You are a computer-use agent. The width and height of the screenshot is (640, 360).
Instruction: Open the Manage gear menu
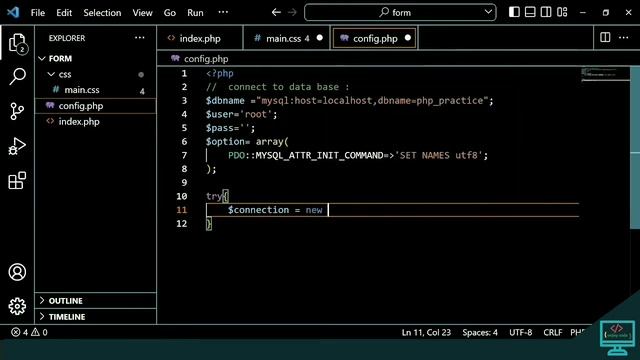click(x=17, y=306)
